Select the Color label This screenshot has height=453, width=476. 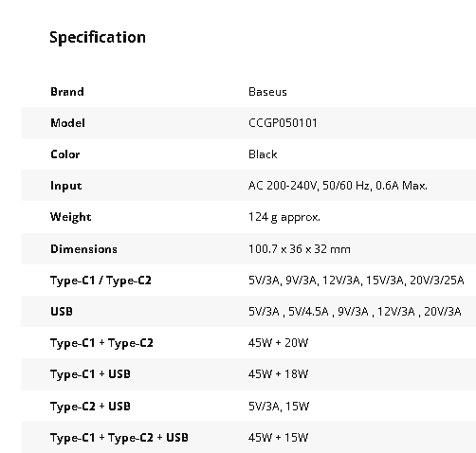(x=65, y=154)
